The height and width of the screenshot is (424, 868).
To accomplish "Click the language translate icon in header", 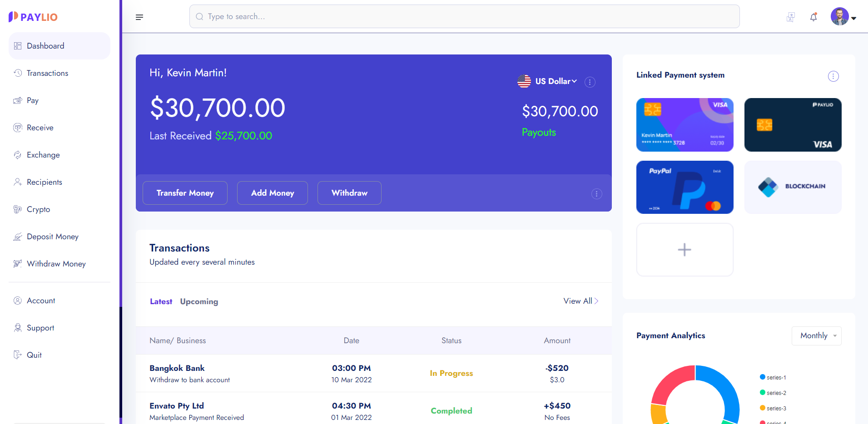I will tap(791, 17).
